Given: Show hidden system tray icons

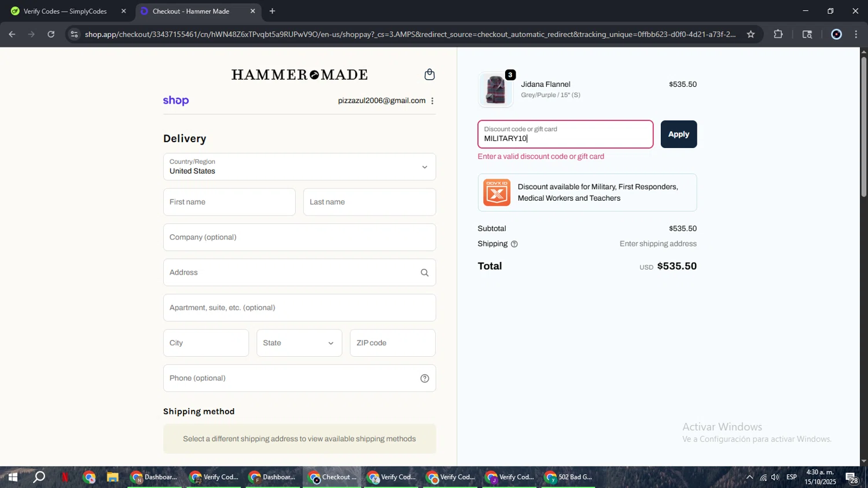Looking at the screenshot, I should pos(749,477).
